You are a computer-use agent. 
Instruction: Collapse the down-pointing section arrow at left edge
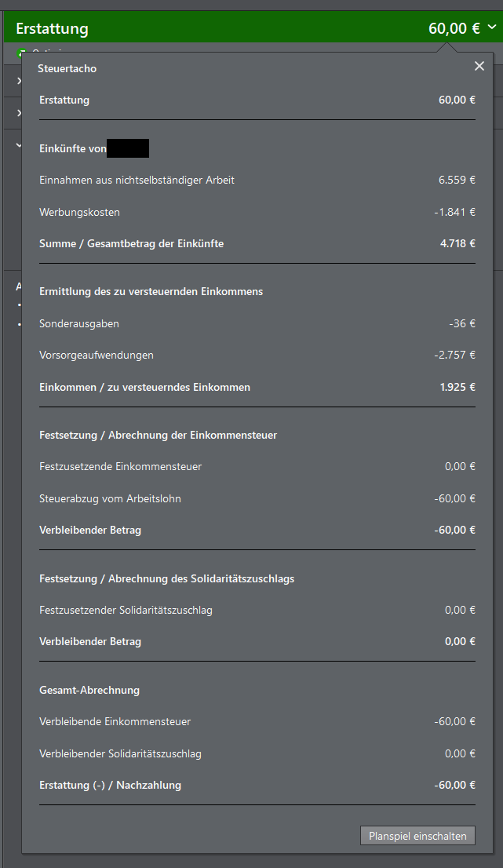tap(19, 144)
